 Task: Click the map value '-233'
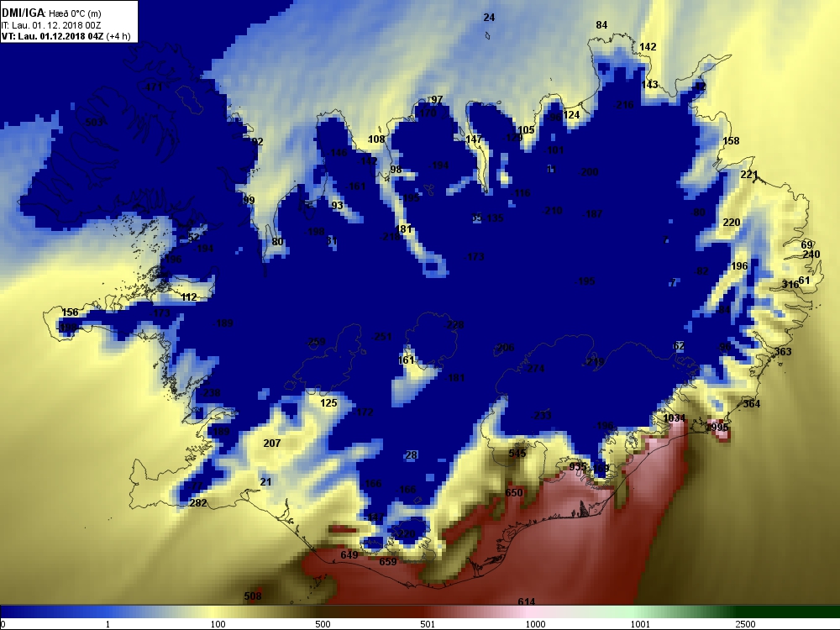pyautogui.click(x=540, y=416)
